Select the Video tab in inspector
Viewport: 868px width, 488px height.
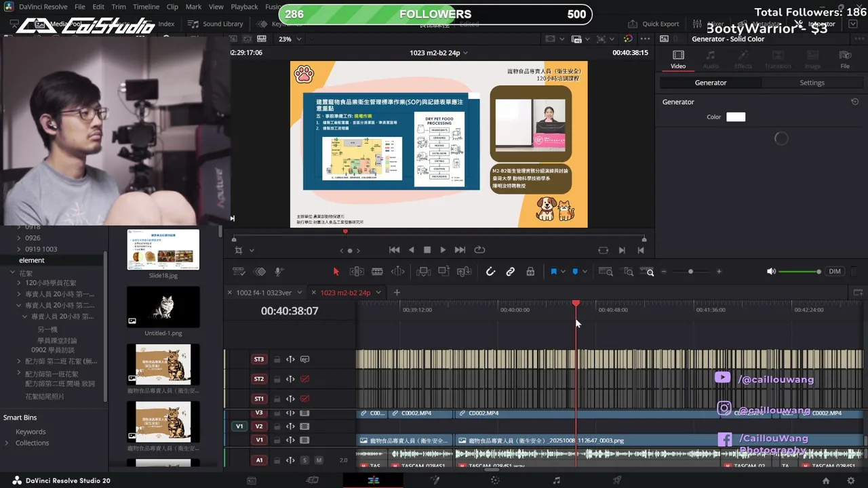coord(678,60)
